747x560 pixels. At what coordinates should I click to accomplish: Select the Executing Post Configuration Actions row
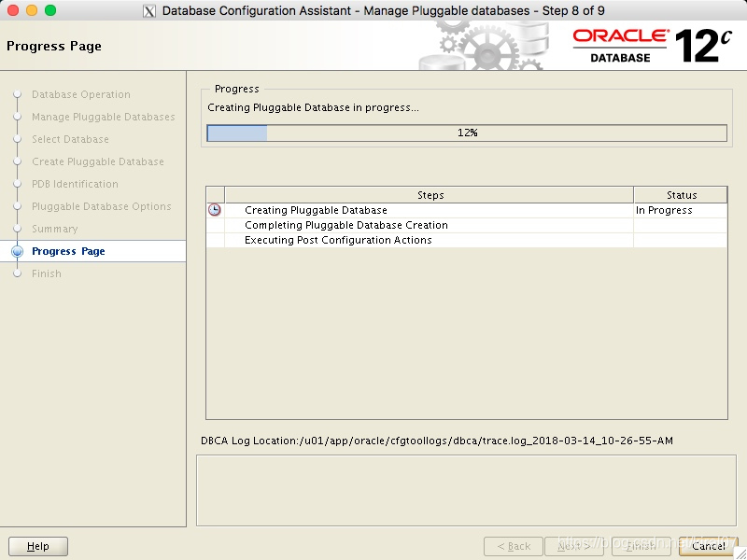467,240
